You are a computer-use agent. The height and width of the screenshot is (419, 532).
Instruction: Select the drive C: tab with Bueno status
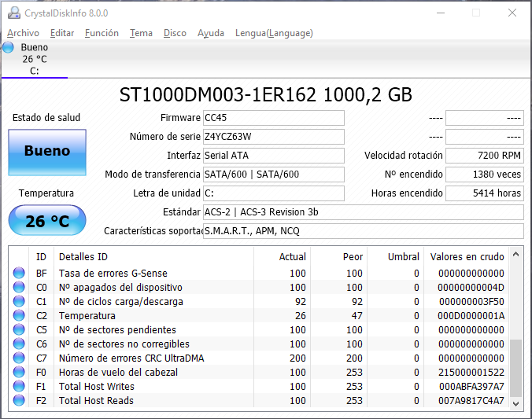[34, 60]
